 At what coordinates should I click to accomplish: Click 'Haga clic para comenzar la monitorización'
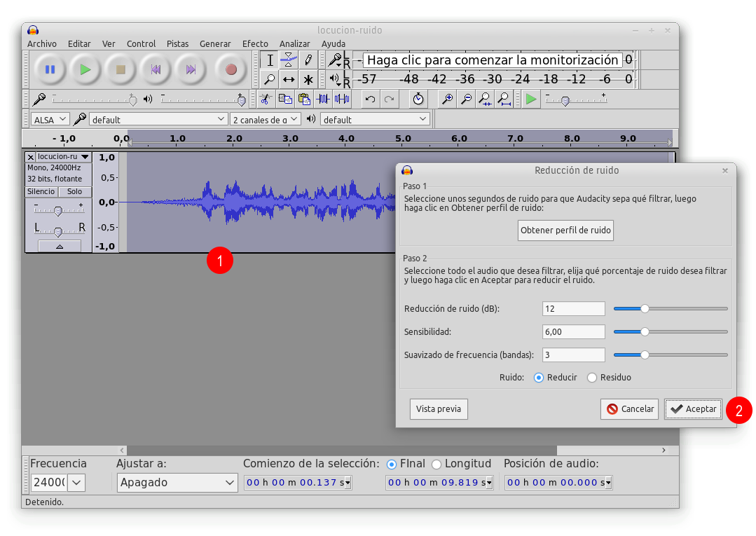(x=493, y=60)
